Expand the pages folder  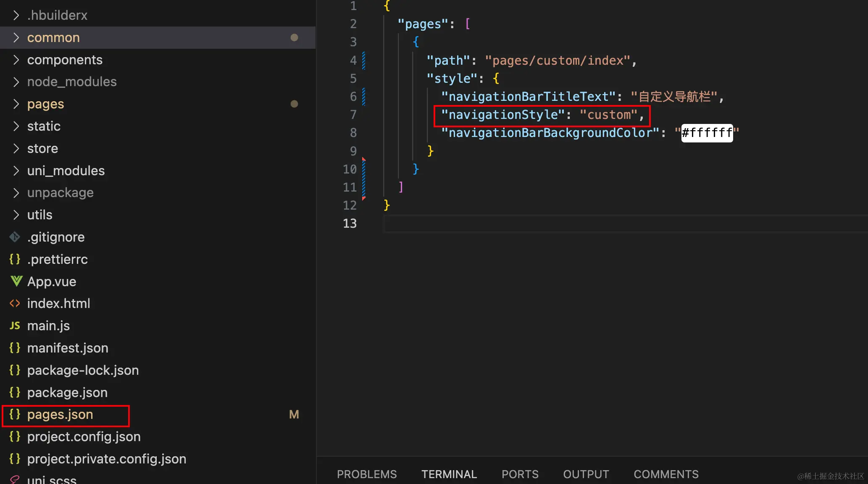pos(16,104)
